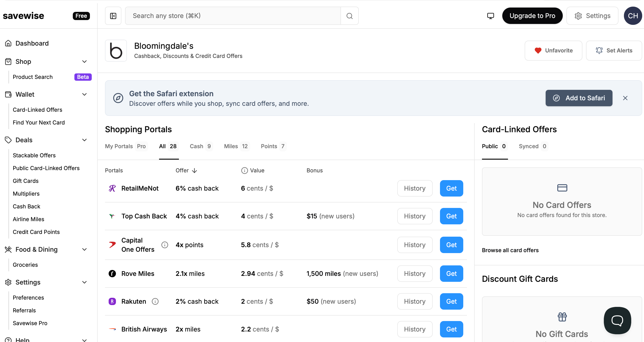
Task: Unfavorite the Bloomingdale's store
Action: pos(553,50)
